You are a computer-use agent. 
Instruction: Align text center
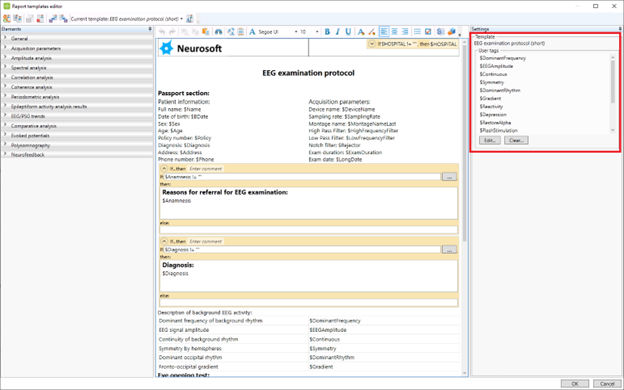click(x=394, y=32)
